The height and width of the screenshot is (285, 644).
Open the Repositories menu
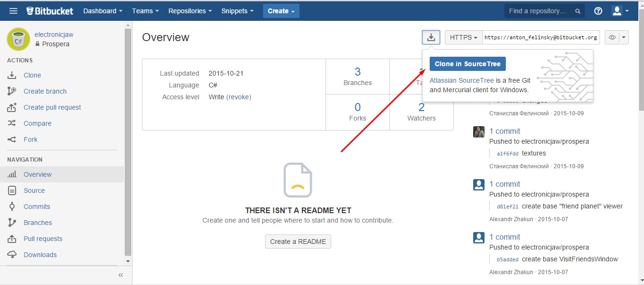190,11
